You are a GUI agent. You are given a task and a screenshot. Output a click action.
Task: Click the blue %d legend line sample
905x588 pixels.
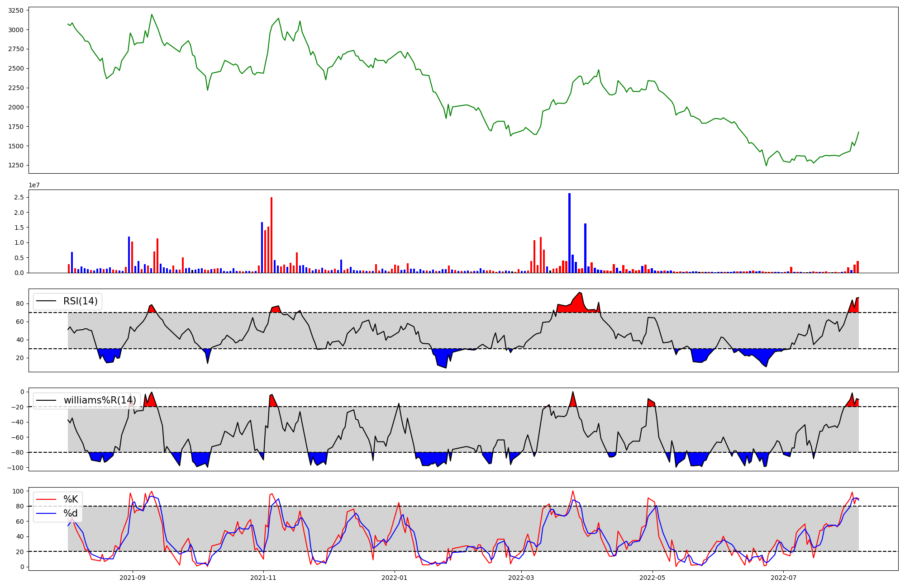[46, 513]
